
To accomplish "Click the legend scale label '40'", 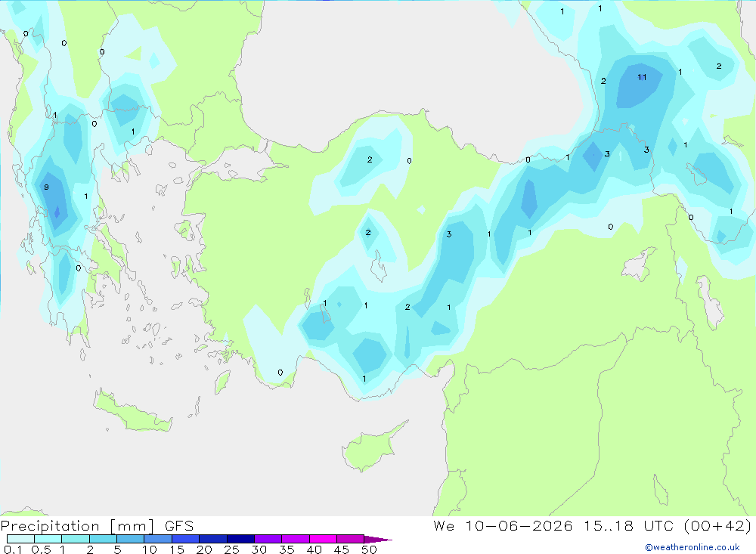I will 314,549.
